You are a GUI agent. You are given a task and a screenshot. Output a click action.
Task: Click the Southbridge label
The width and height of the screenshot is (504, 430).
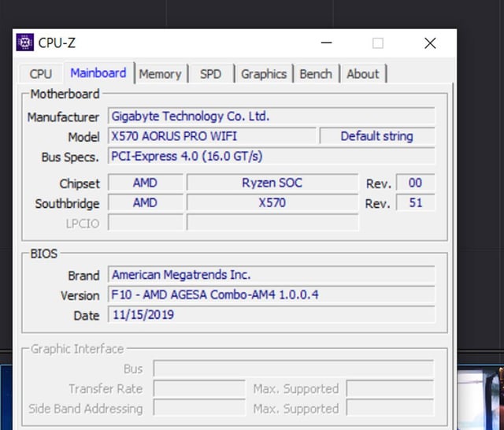[67, 204]
